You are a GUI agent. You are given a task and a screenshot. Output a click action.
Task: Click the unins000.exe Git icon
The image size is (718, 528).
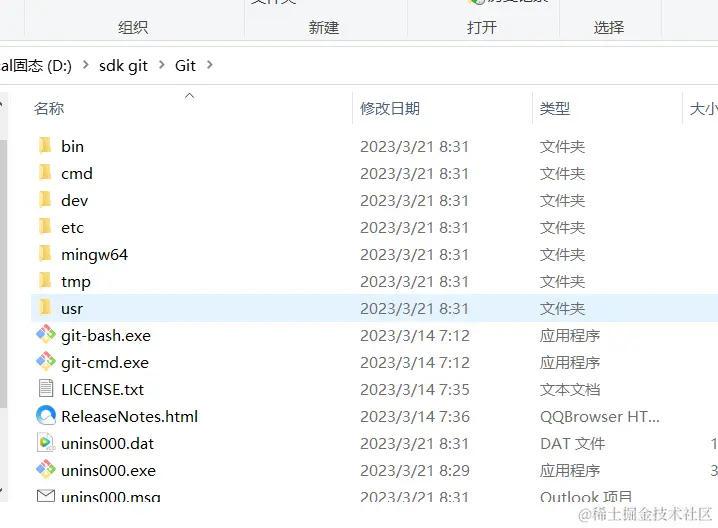coord(46,470)
